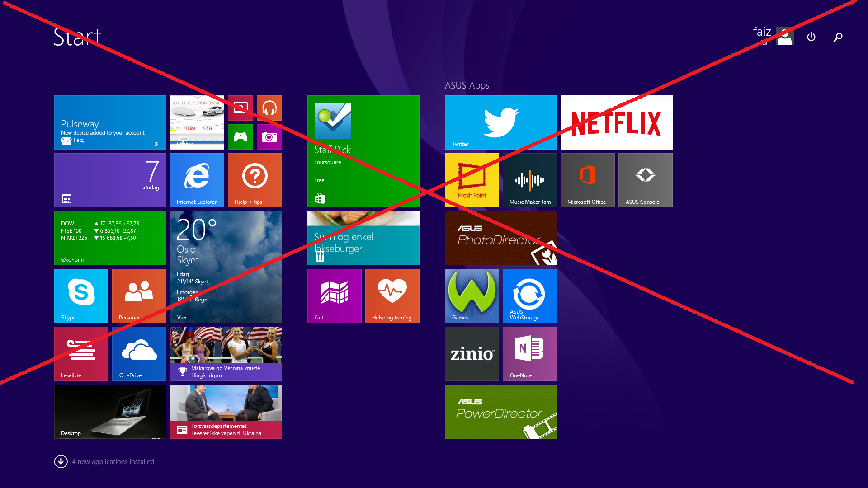Viewport: 868px width, 488px height.
Task: Open sports news tile about Makarova og Vesnina
Action: click(x=226, y=354)
